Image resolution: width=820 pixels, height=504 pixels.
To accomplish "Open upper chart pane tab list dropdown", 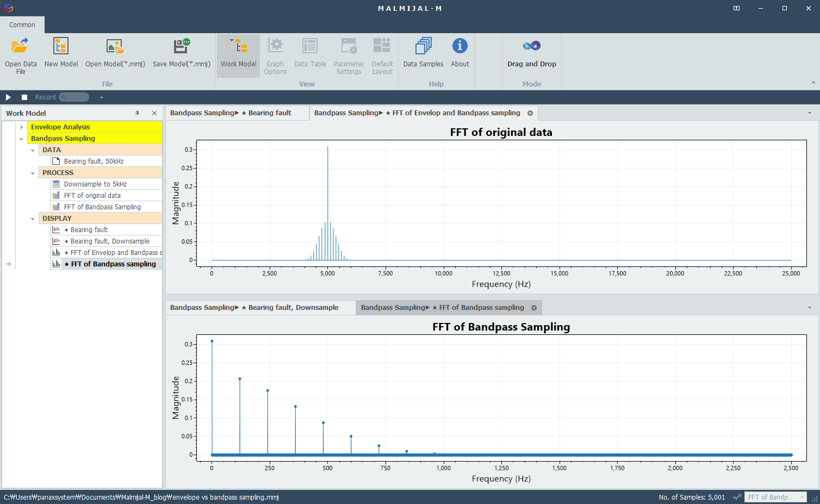I will tap(810, 113).
